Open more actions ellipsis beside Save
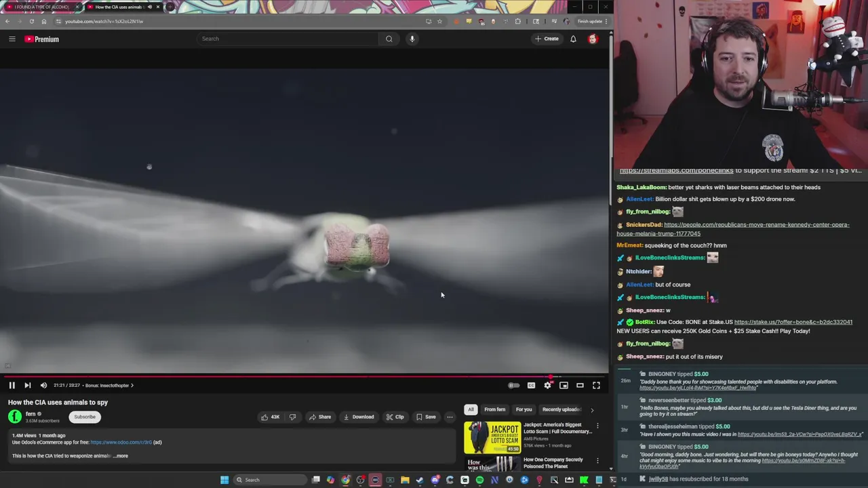This screenshot has height=488, width=868. click(x=450, y=417)
